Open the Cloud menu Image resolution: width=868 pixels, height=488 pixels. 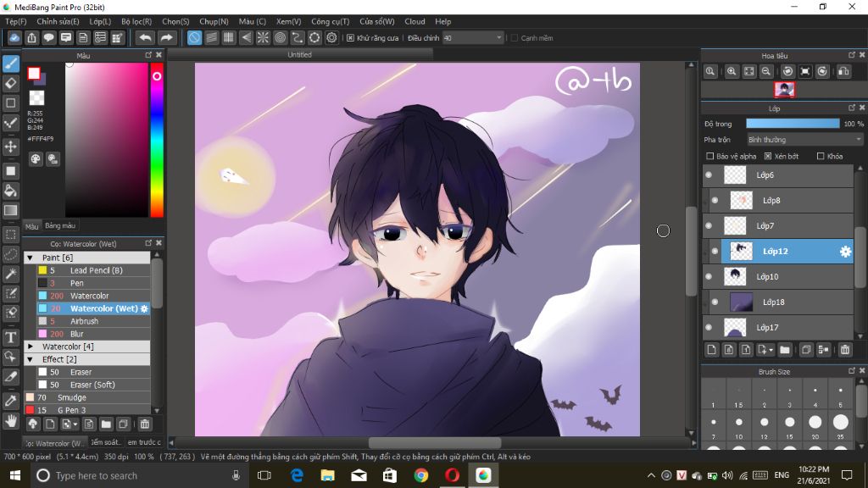[x=415, y=21]
